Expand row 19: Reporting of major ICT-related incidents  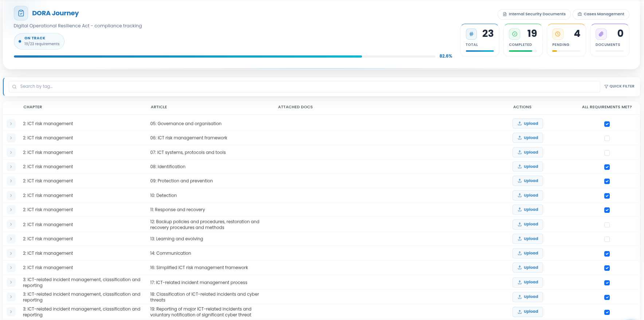click(11, 312)
